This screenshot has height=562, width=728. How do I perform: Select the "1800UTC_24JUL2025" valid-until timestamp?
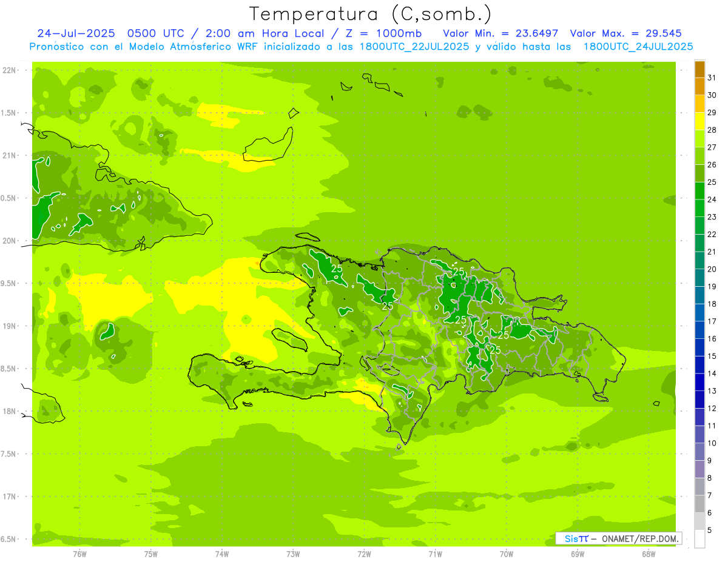click(638, 47)
